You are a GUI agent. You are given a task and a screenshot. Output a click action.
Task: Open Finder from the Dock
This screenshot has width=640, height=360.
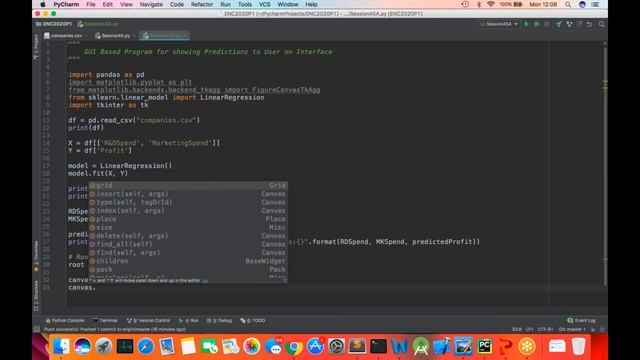tap(61, 346)
